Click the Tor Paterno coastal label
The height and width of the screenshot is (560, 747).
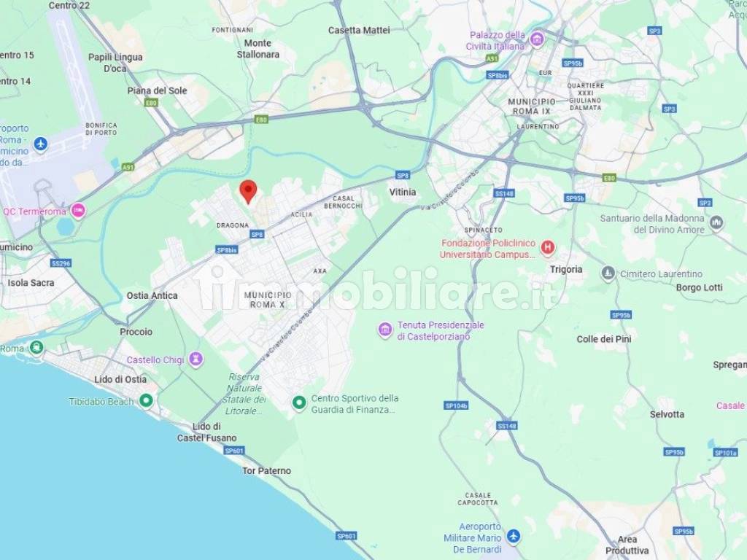pos(266,470)
